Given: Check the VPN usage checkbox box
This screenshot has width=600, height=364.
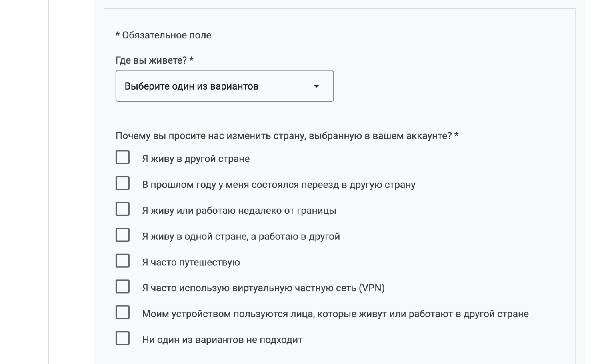Looking at the screenshot, I should [x=122, y=286].
